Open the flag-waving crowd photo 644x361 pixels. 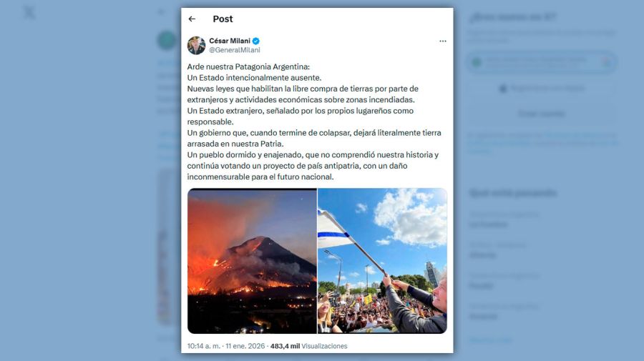click(382, 260)
